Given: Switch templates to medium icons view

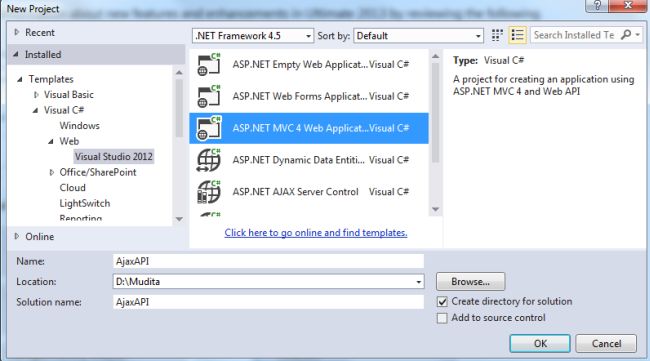Looking at the screenshot, I should coord(497,35).
